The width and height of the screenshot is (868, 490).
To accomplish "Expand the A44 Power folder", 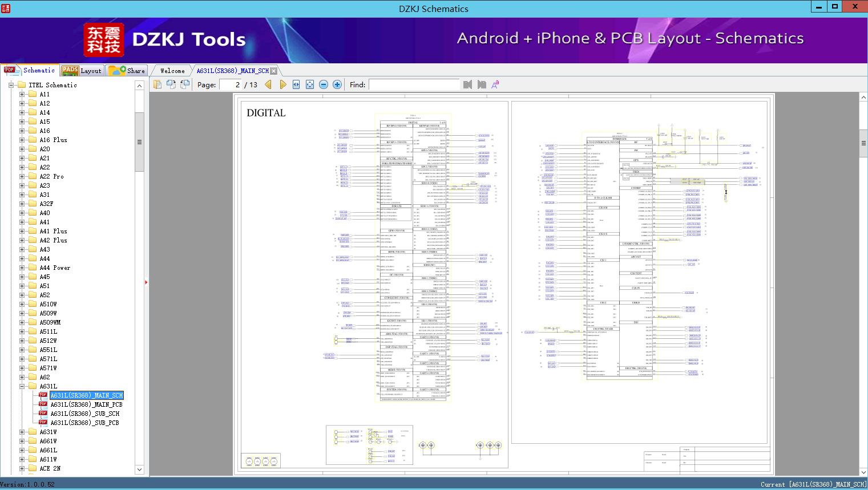I will [x=22, y=268].
